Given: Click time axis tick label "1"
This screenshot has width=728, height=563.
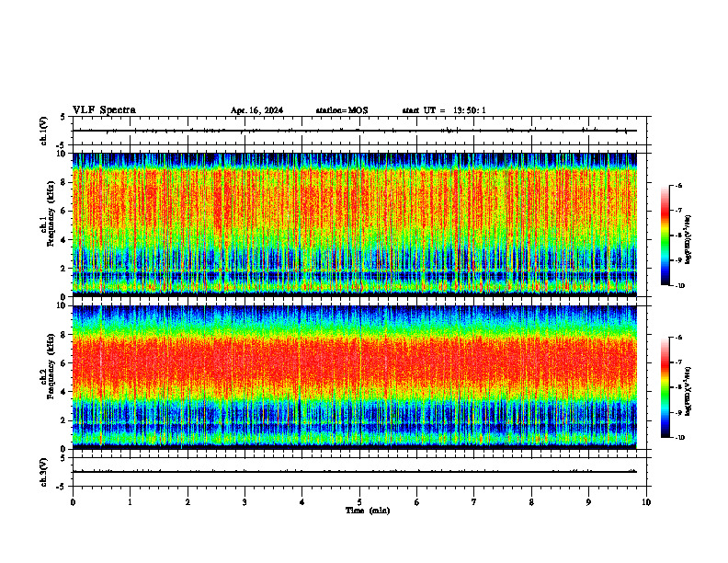Looking at the screenshot, I should tap(130, 502).
